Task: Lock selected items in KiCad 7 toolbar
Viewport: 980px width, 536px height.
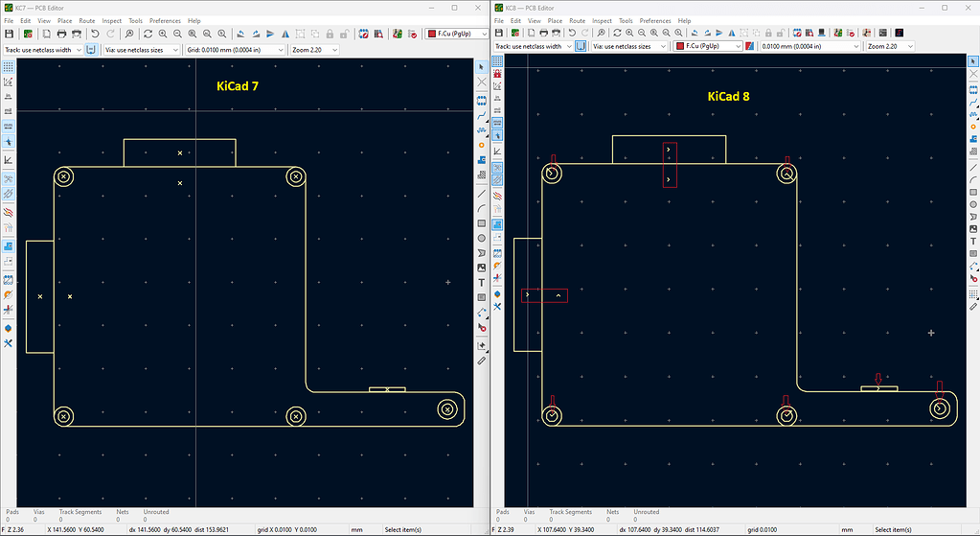Action: (x=330, y=34)
